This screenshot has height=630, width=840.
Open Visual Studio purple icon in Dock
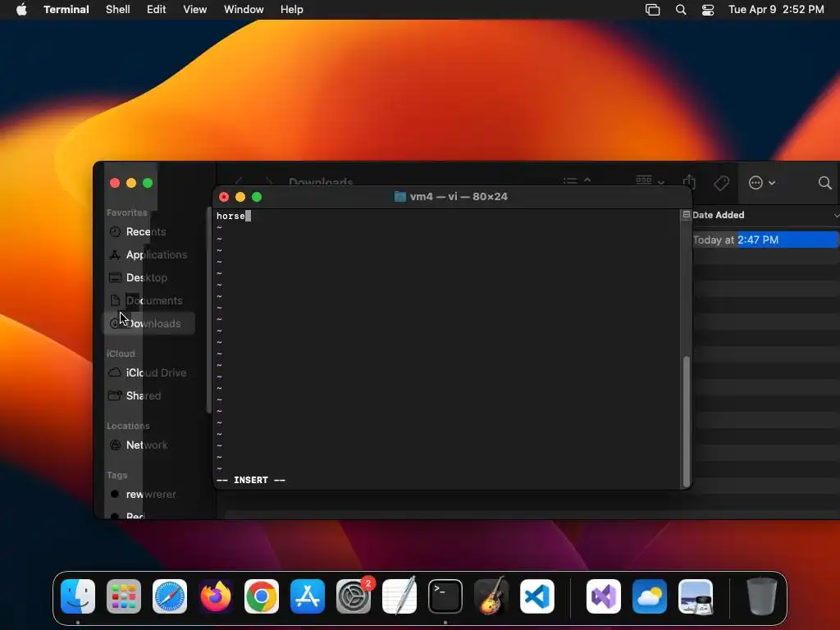click(x=604, y=596)
